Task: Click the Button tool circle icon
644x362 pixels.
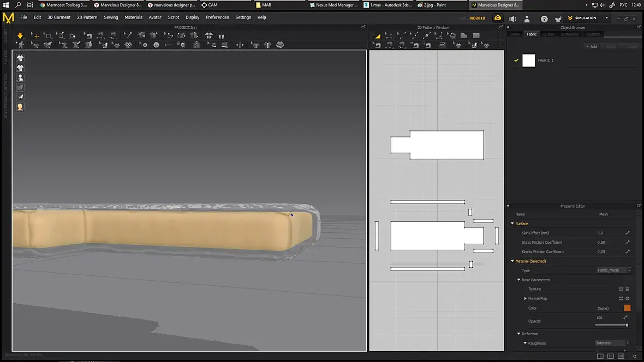Action: click(156, 45)
